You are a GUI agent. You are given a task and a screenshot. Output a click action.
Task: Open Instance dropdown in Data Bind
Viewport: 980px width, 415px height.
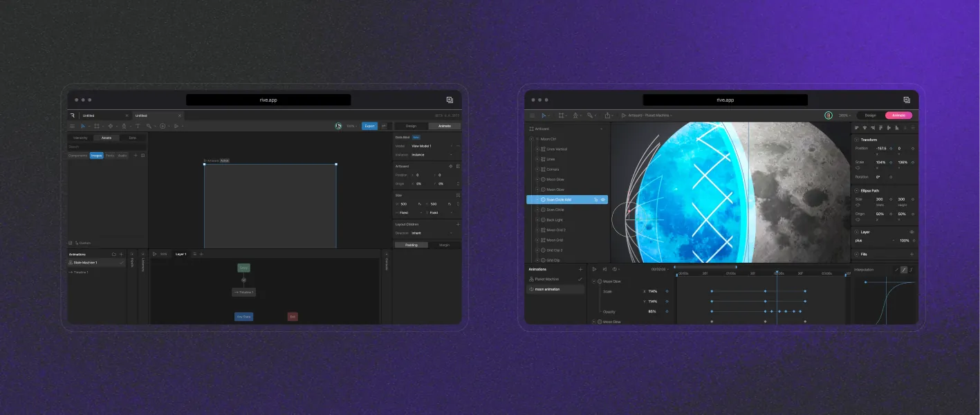pyautogui.click(x=432, y=155)
